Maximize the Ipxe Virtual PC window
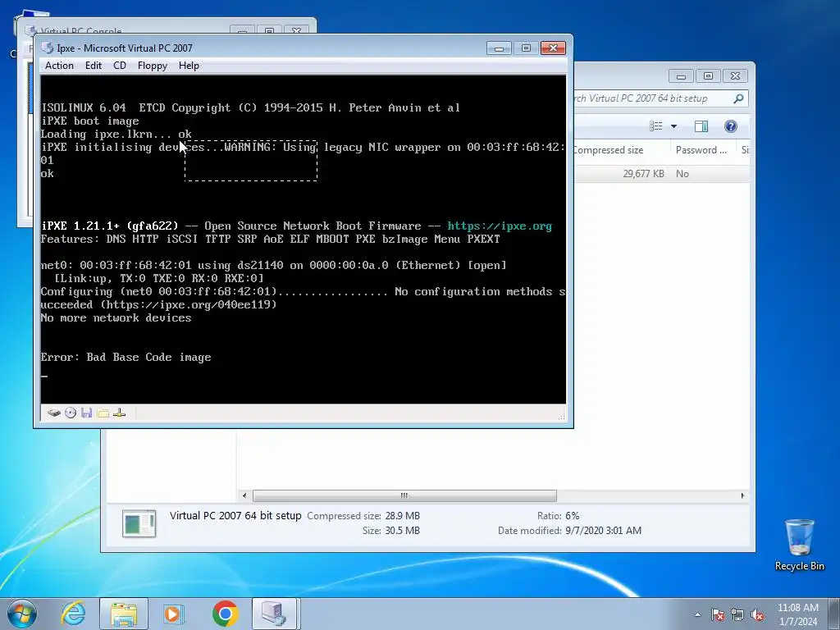This screenshot has width=840, height=630. pos(526,48)
